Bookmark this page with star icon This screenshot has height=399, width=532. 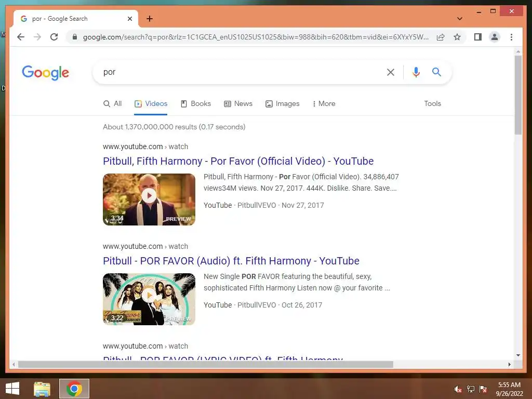[x=457, y=37]
